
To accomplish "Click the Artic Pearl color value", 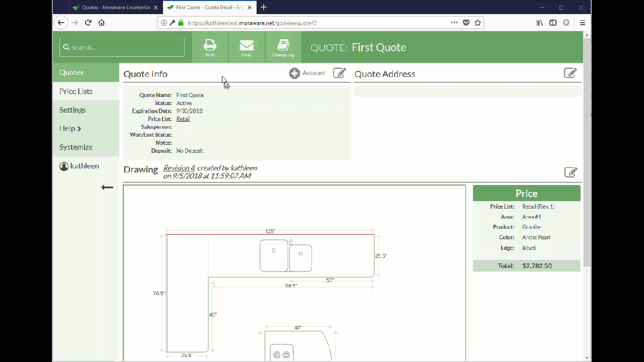I will [x=536, y=237].
